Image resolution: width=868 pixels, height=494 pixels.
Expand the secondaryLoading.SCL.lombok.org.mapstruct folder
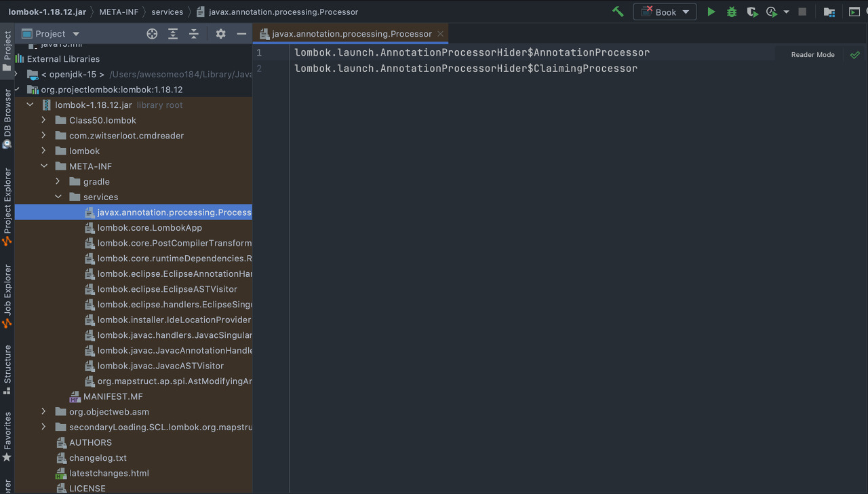44,427
